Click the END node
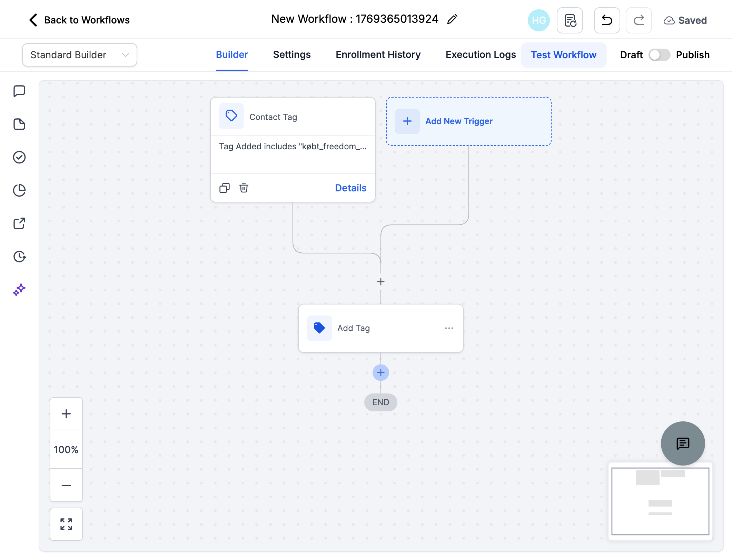Viewport: 732px width, 560px height. tap(381, 402)
